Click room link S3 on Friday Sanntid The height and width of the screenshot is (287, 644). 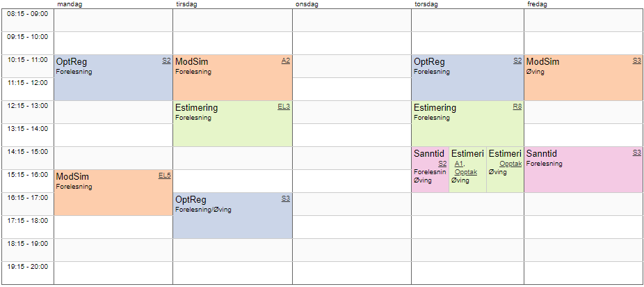637,153
